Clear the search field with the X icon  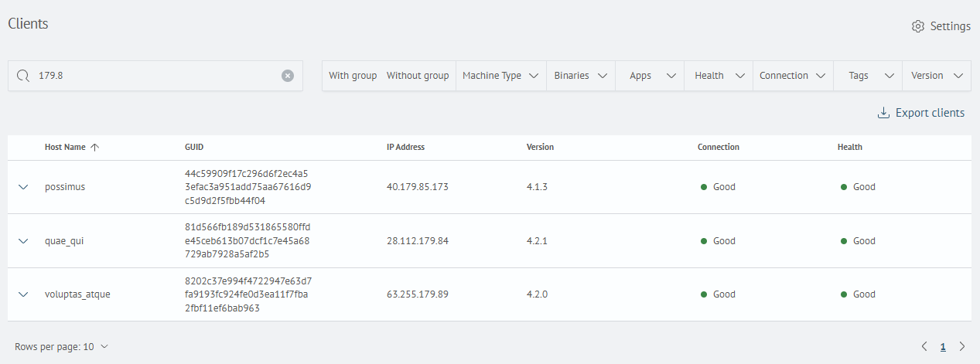pos(288,76)
